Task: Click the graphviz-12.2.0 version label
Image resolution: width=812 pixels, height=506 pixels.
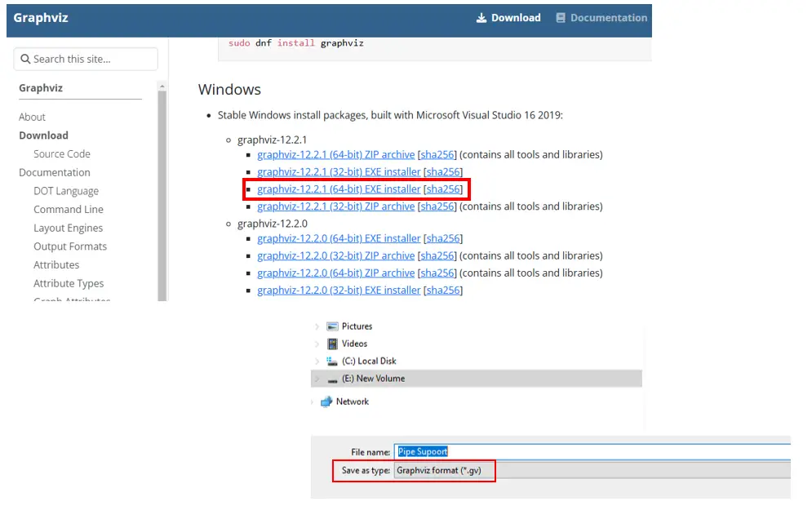Action: pos(272,224)
